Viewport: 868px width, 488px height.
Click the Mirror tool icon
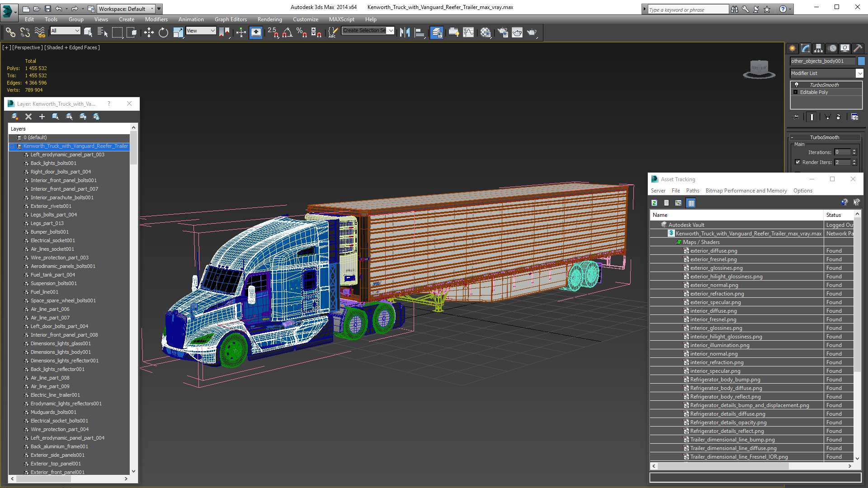click(x=405, y=32)
